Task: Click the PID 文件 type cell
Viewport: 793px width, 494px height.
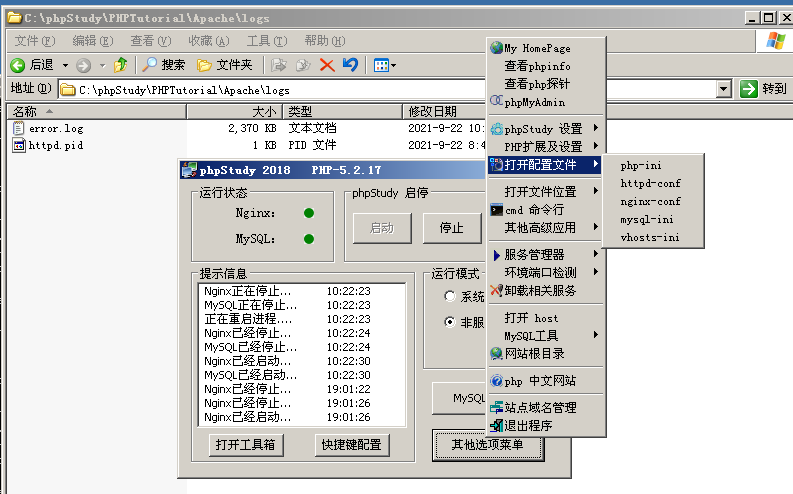Action: [x=312, y=145]
